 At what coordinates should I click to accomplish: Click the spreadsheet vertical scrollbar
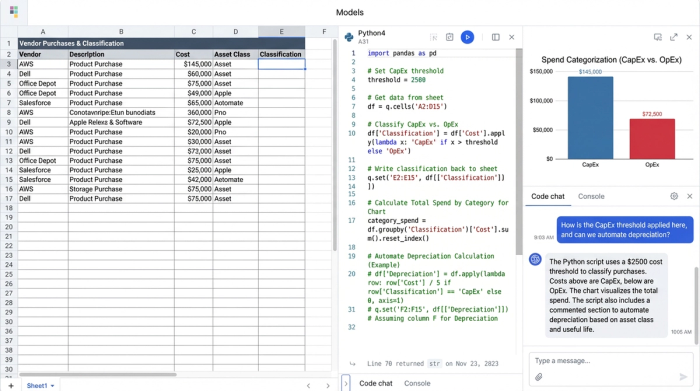point(335,145)
